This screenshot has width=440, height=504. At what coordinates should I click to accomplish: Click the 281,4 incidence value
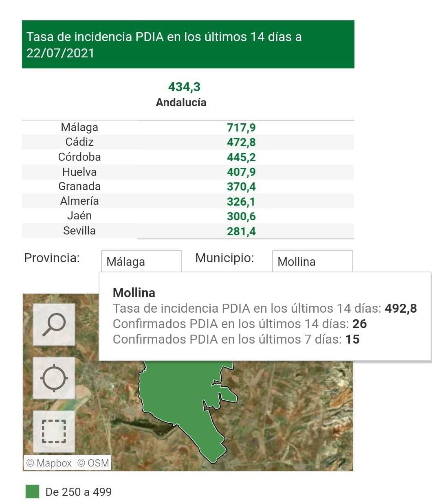point(241,231)
